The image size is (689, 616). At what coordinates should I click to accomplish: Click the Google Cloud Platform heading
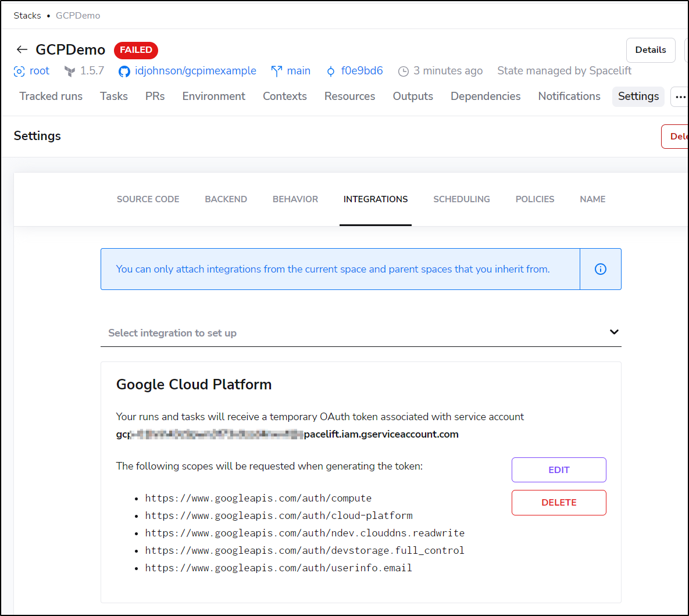[194, 385]
